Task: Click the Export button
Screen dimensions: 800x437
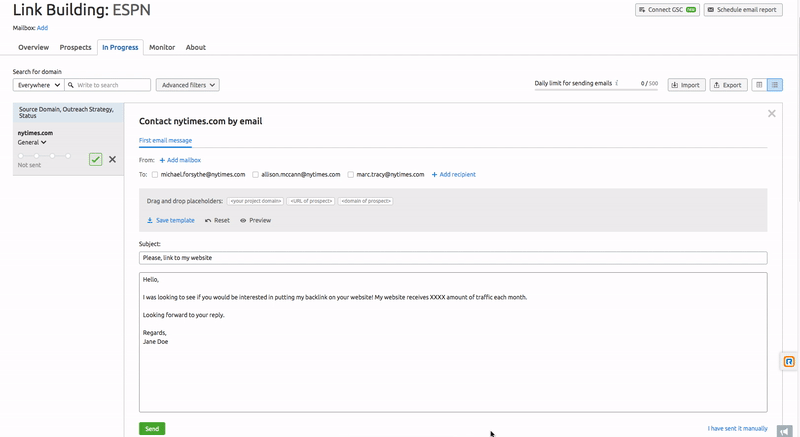Action: coord(728,85)
